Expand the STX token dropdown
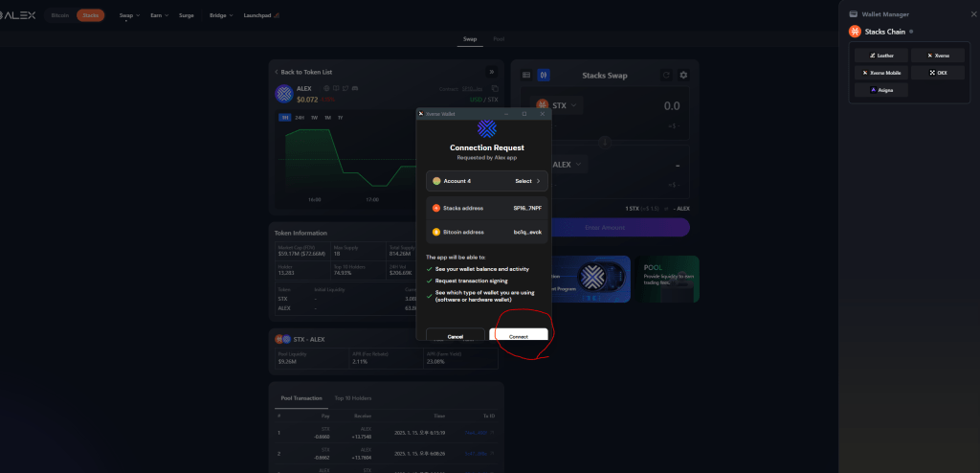This screenshot has width=980, height=473. coord(562,105)
